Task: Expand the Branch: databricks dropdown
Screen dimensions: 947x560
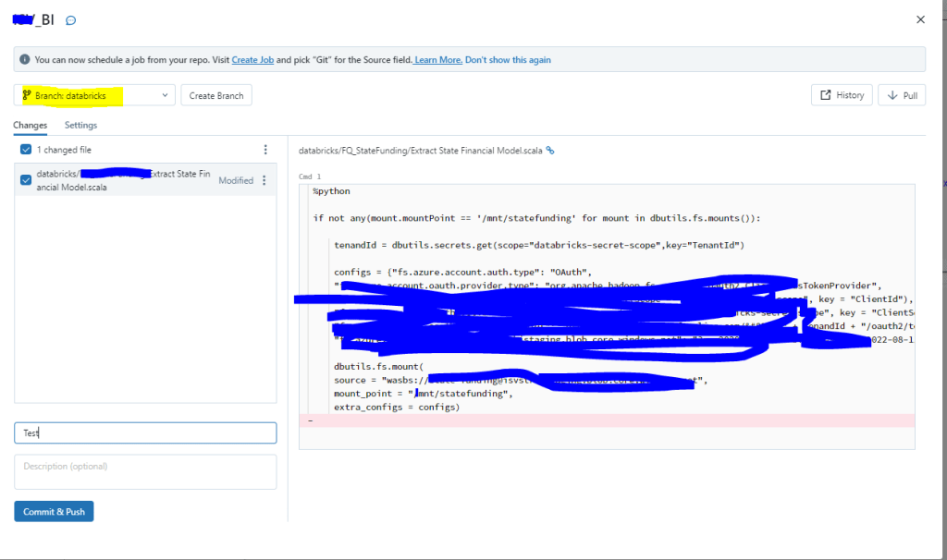Action: click(x=94, y=95)
